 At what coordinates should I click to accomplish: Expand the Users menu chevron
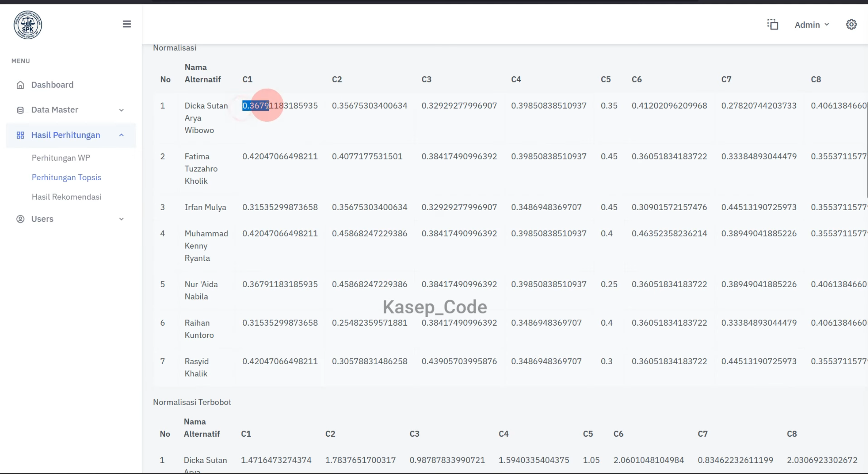[121, 219]
